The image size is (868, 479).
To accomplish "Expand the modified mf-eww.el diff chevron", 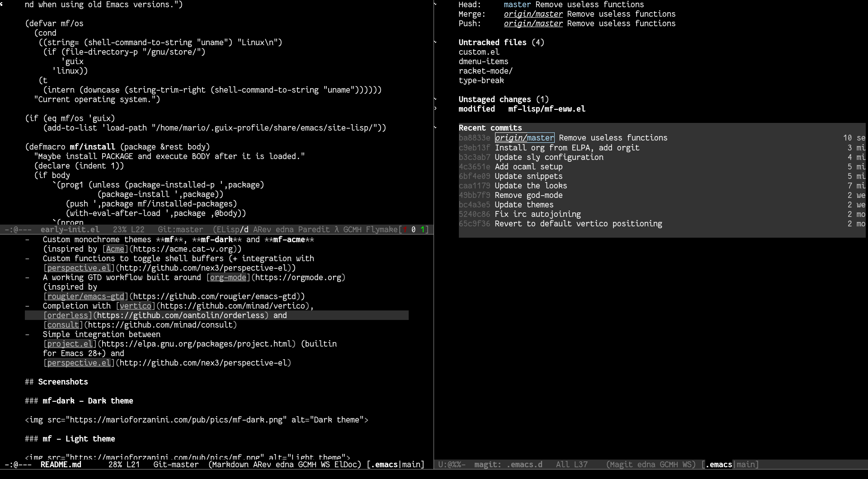I will click(x=435, y=109).
